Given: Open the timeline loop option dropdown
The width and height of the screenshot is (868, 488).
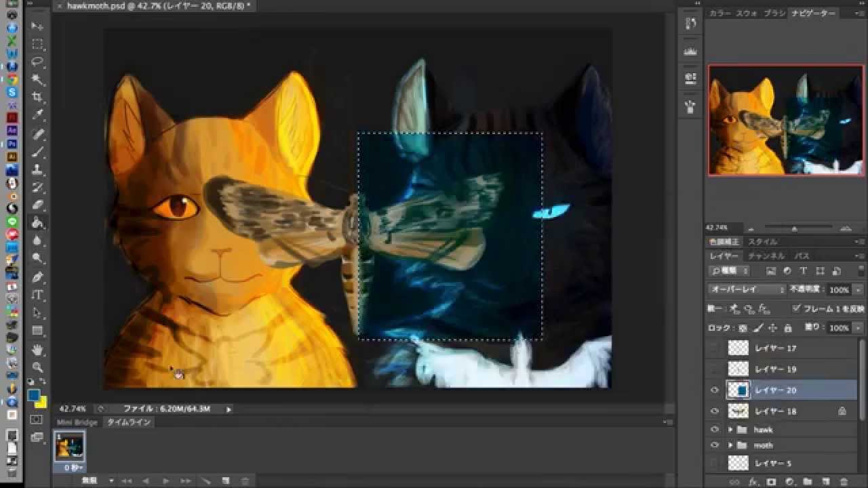Looking at the screenshot, I should click(97, 480).
